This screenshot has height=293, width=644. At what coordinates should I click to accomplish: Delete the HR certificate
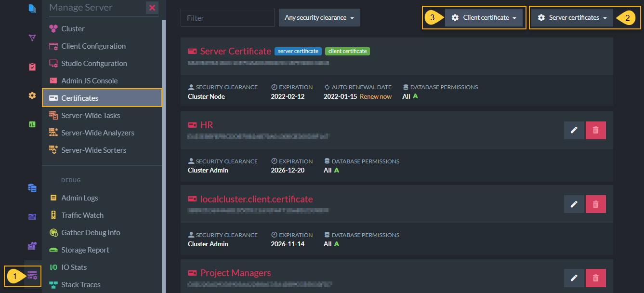coord(596,130)
